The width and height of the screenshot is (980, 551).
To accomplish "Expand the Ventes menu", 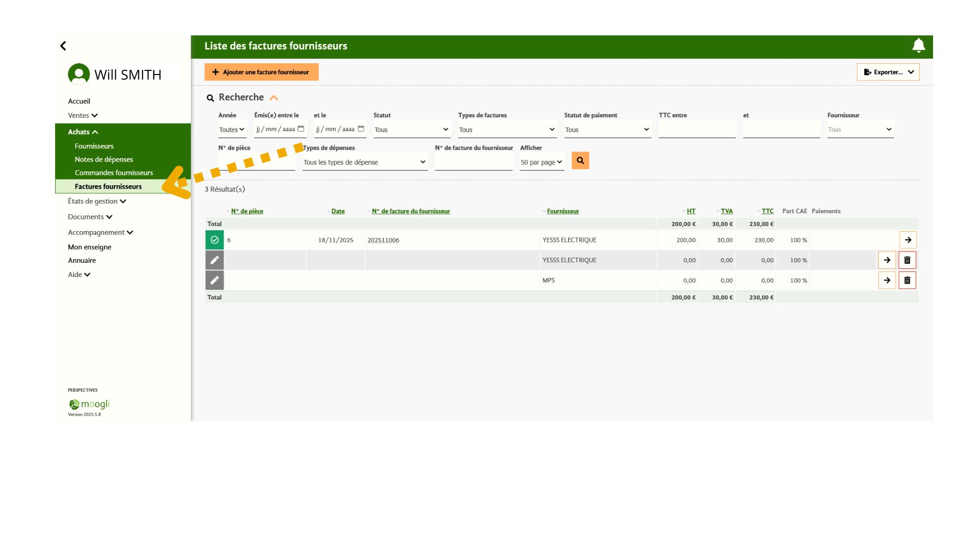I will 83,115.
